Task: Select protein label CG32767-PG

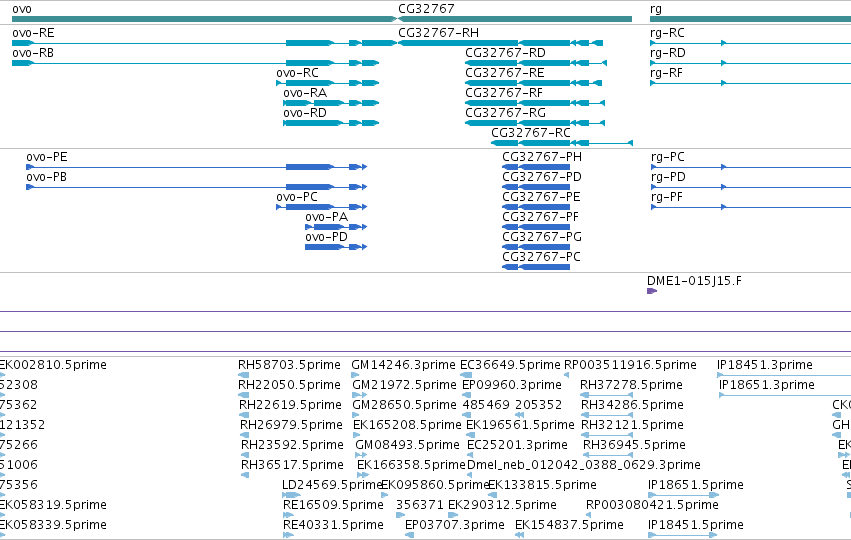Action: (542, 237)
